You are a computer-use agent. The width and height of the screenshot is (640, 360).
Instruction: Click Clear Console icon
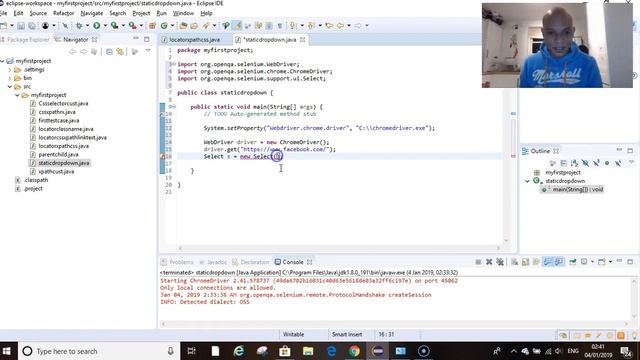point(515,262)
